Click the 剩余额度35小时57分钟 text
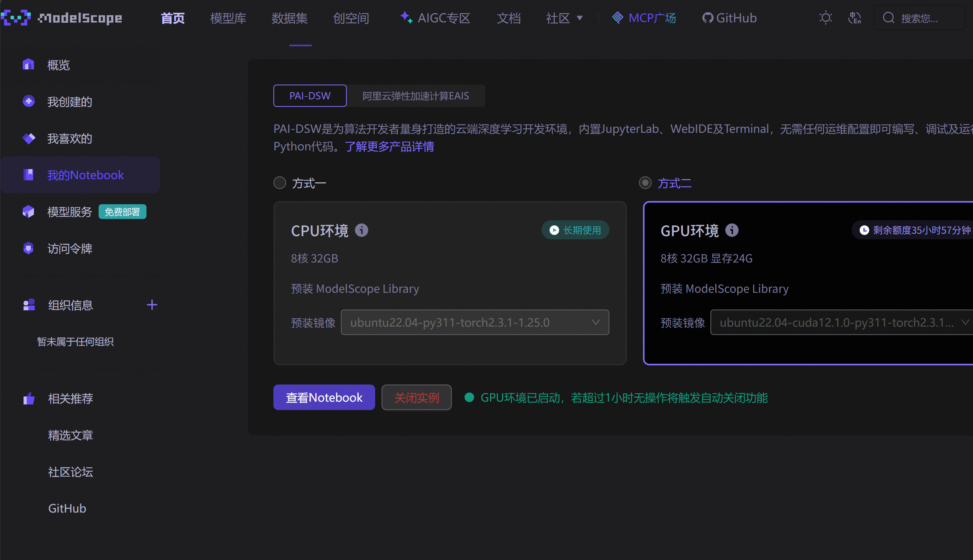Viewport: 973px width, 560px height. pyautogui.click(x=922, y=230)
